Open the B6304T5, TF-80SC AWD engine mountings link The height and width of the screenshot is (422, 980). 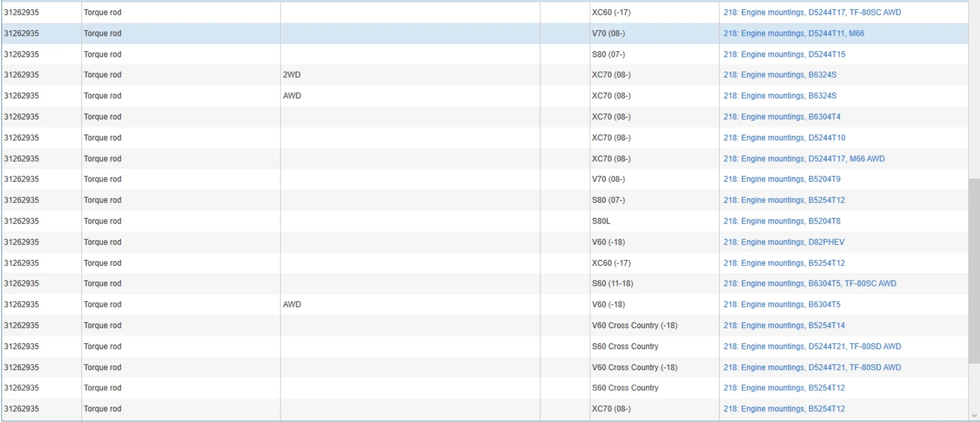809,284
